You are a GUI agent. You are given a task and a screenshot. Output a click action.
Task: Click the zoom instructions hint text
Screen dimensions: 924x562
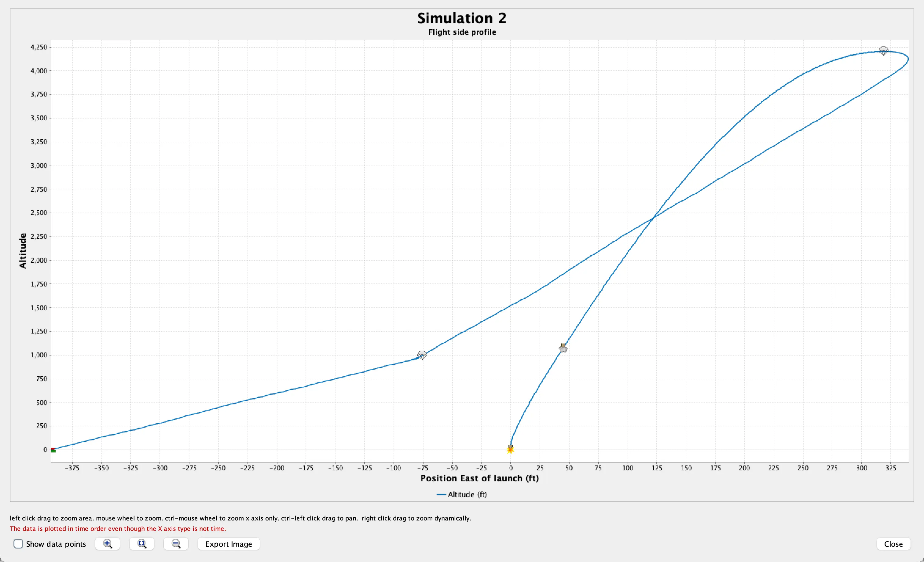(240, 518)
